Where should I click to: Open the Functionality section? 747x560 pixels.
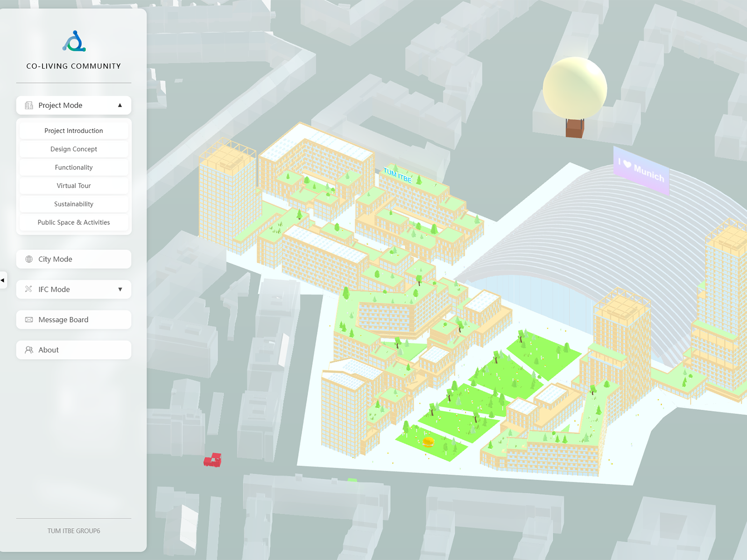coord(74,168)
